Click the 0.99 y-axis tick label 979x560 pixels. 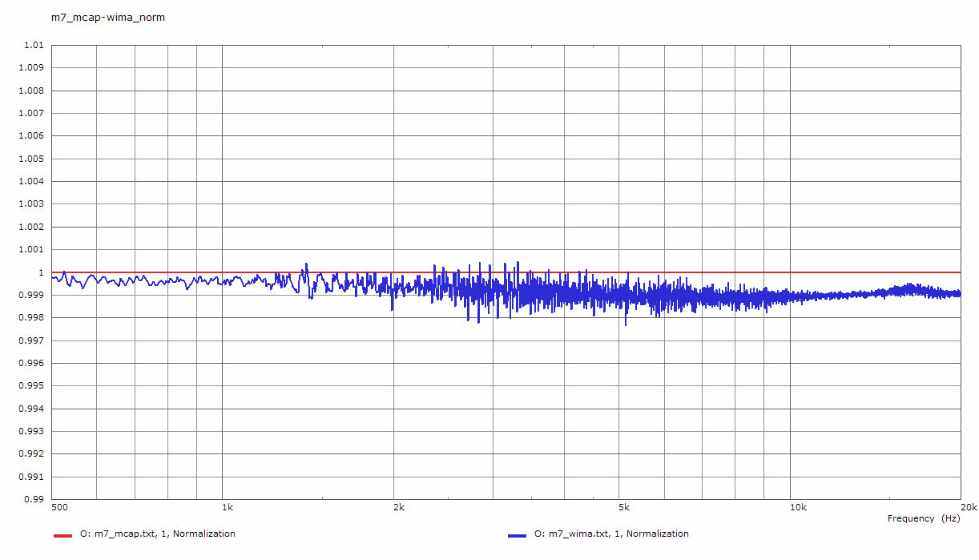click(33, 499)
